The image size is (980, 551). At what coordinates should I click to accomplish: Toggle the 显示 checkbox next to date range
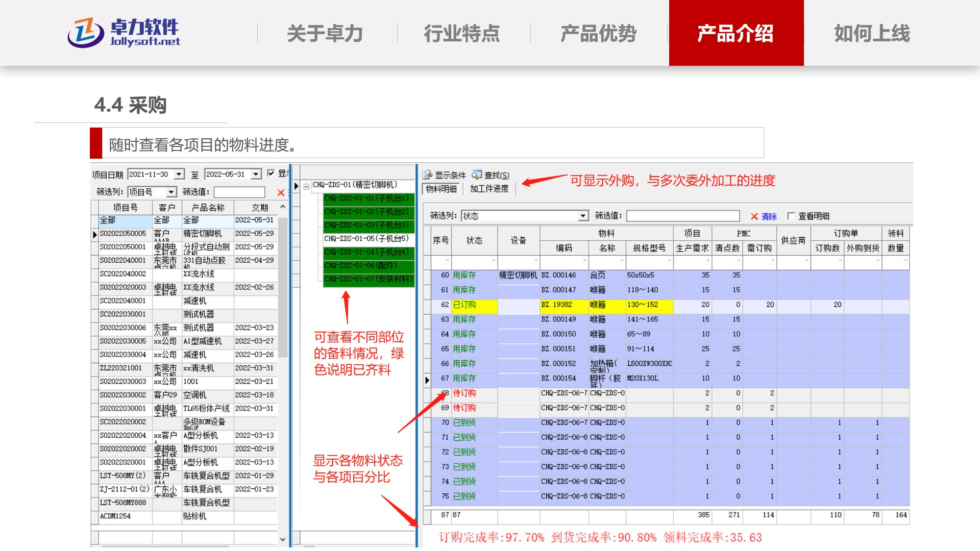point(271,173)
